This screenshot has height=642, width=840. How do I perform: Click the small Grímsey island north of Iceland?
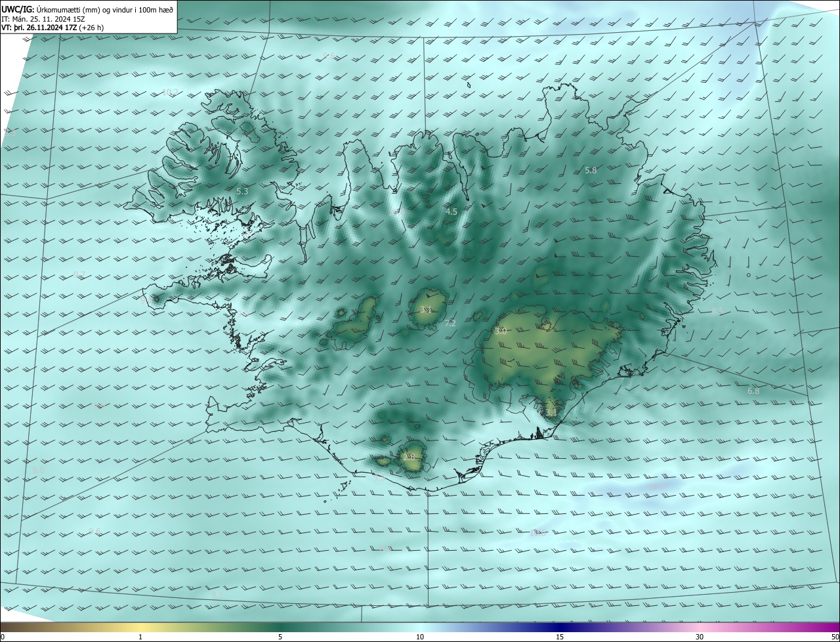point(469,84)
